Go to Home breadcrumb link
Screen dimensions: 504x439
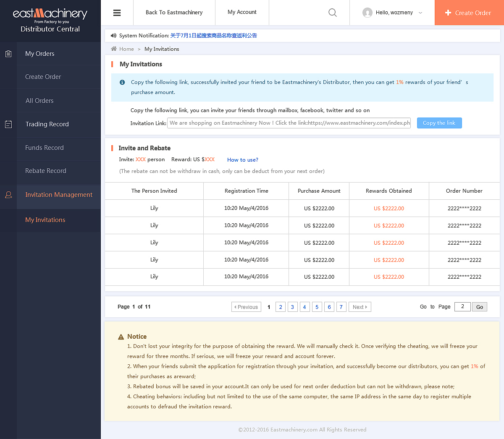click(126, 49)
